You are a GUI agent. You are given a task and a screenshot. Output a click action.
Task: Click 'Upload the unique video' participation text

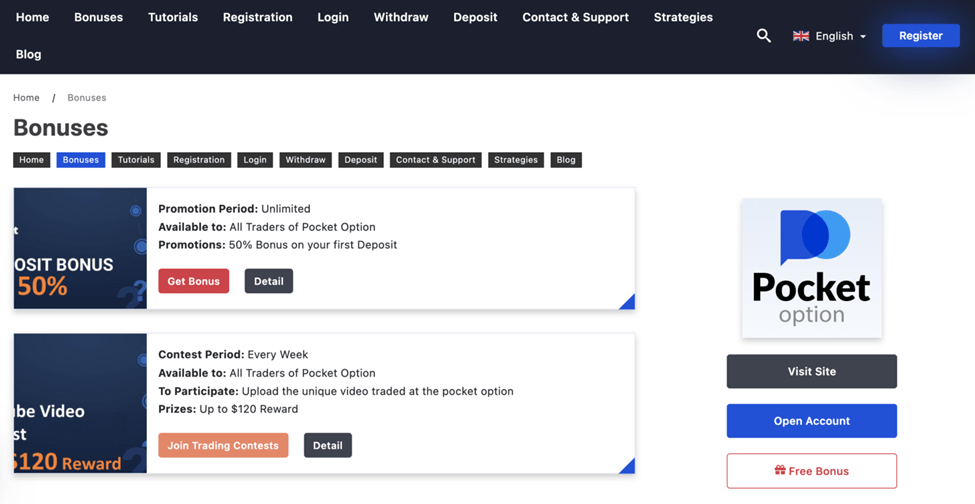coord(377,392)
